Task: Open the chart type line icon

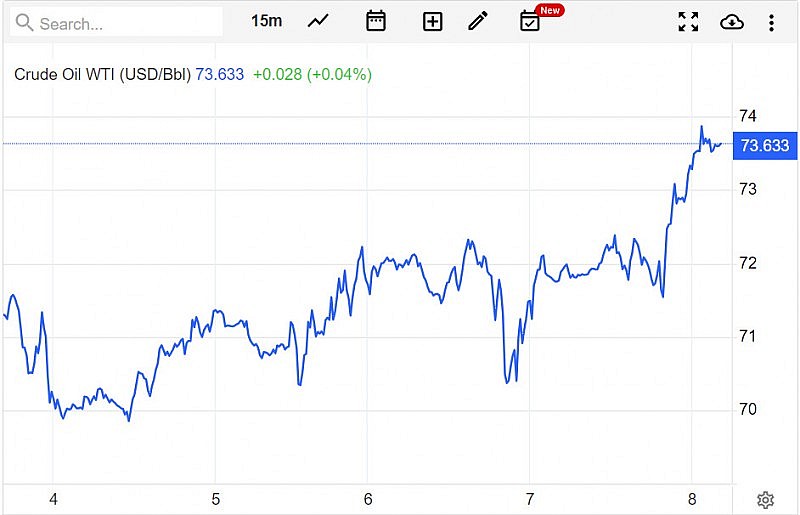Action: (x=318, y=21)
